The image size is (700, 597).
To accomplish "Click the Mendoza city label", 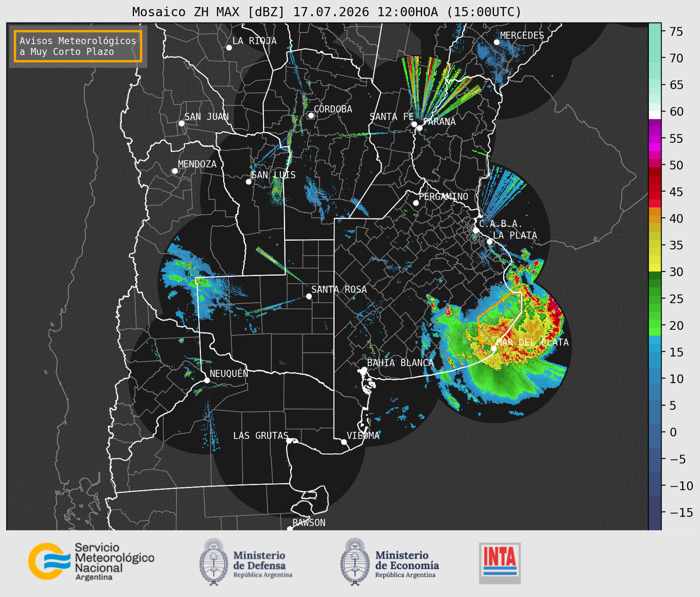I will [197, 164].
